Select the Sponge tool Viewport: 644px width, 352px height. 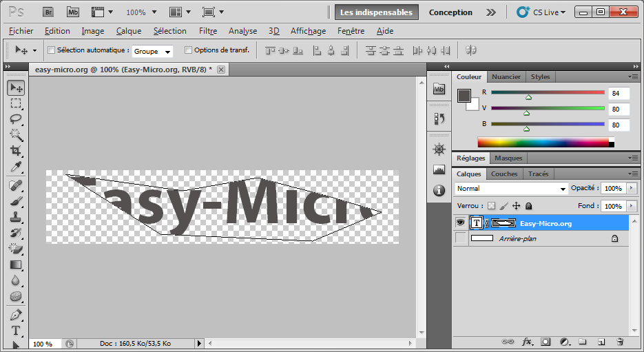click(x=16, y=296)
